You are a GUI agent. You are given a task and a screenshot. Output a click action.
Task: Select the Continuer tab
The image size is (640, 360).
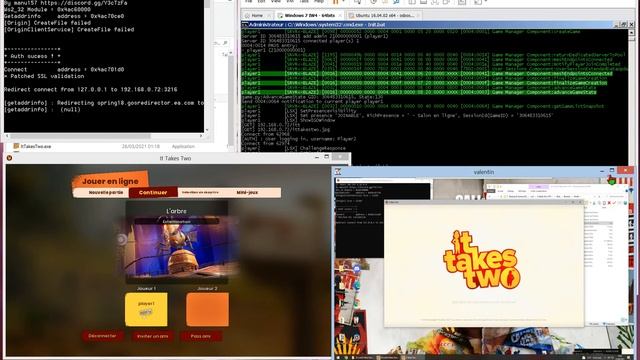click(x=153, y=192)
